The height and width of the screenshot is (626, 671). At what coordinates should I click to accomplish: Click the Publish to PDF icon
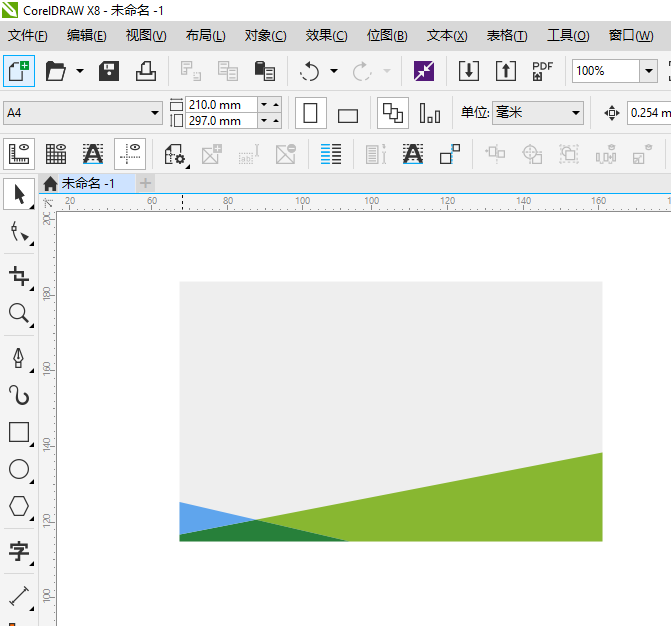542,71
